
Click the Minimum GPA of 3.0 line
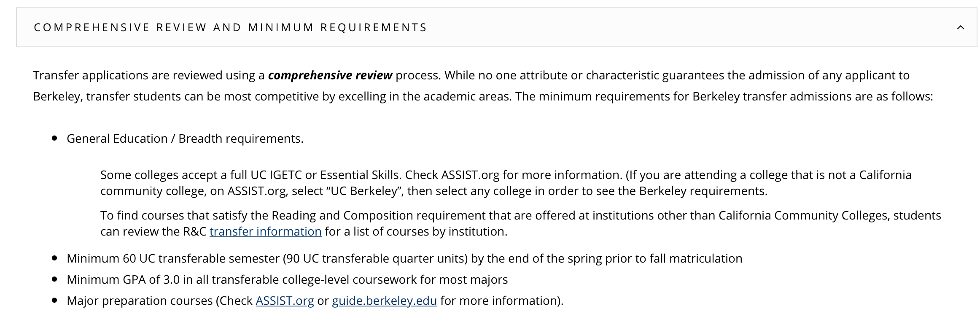click(x=287, y=279)
